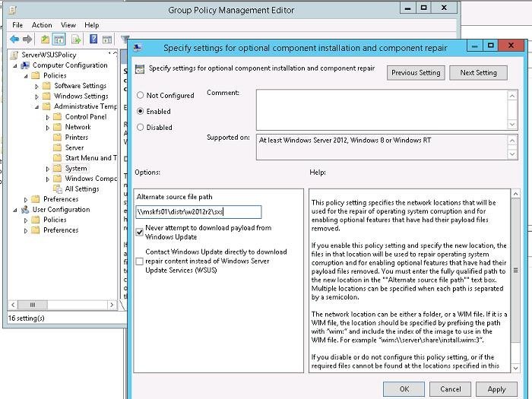This screenshot has height=399, width=532.
Task: Click the policy setting icon beside the dialog heading
Action: coord(140,69)
